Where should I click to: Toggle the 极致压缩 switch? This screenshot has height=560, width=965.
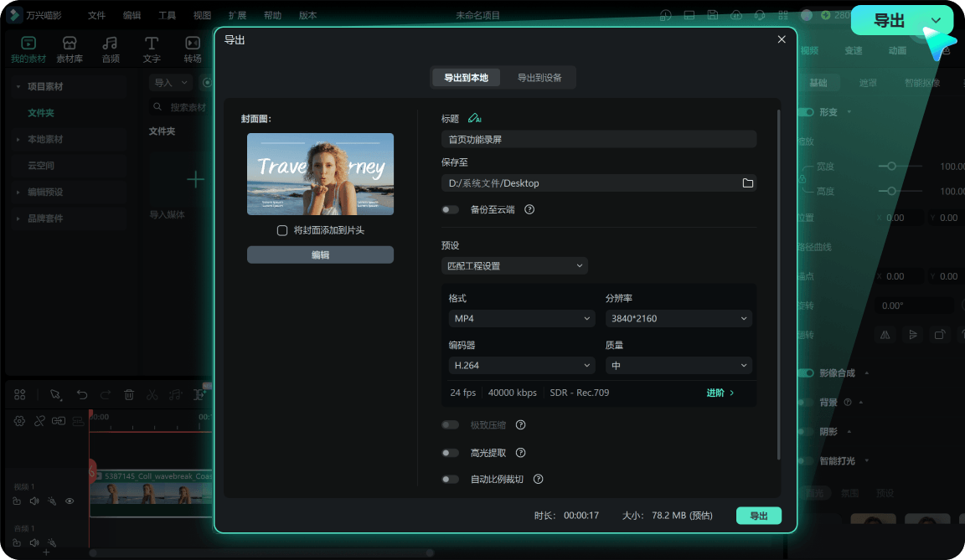tap(450, 424)
